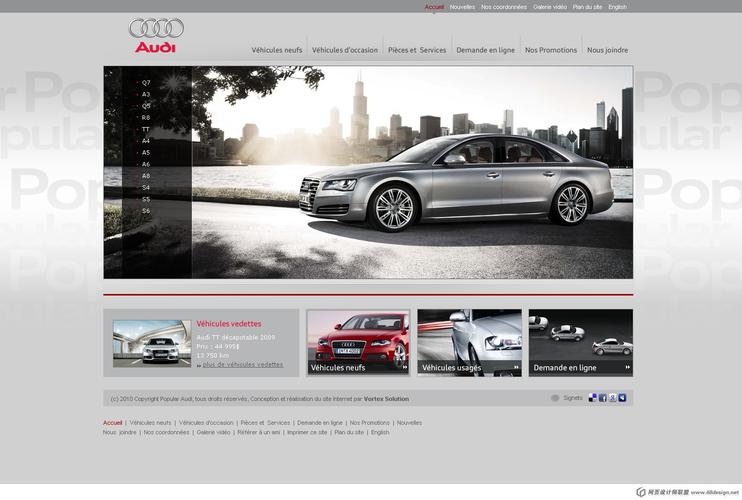Open the Véhicules neufs navigation menu
742x500 pixels.
[x=277, y=50]
